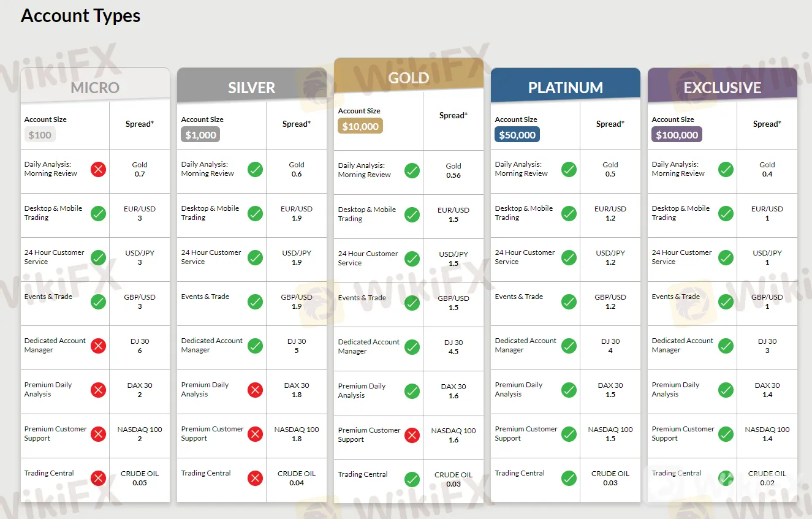Click the Account Types heading
Image resolution: width=812 pixels, height=519 pixels.
coord(81,16)
